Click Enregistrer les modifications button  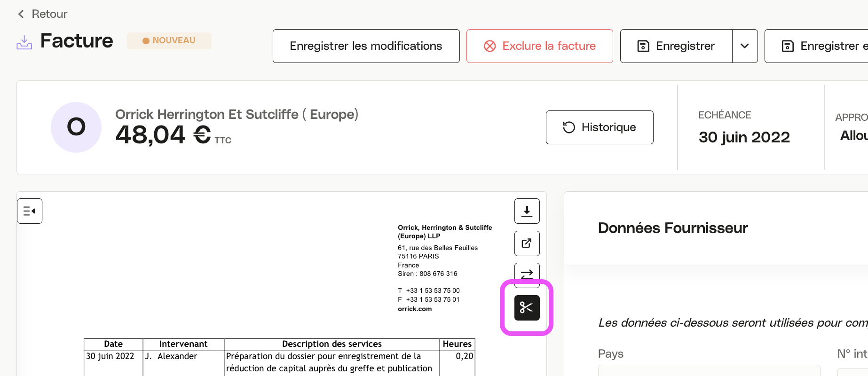[366, 46]
